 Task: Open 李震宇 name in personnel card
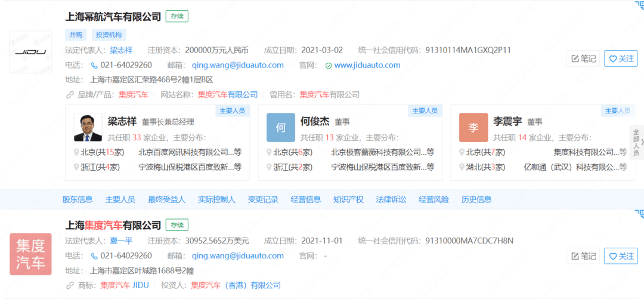[x=507, y=121]
